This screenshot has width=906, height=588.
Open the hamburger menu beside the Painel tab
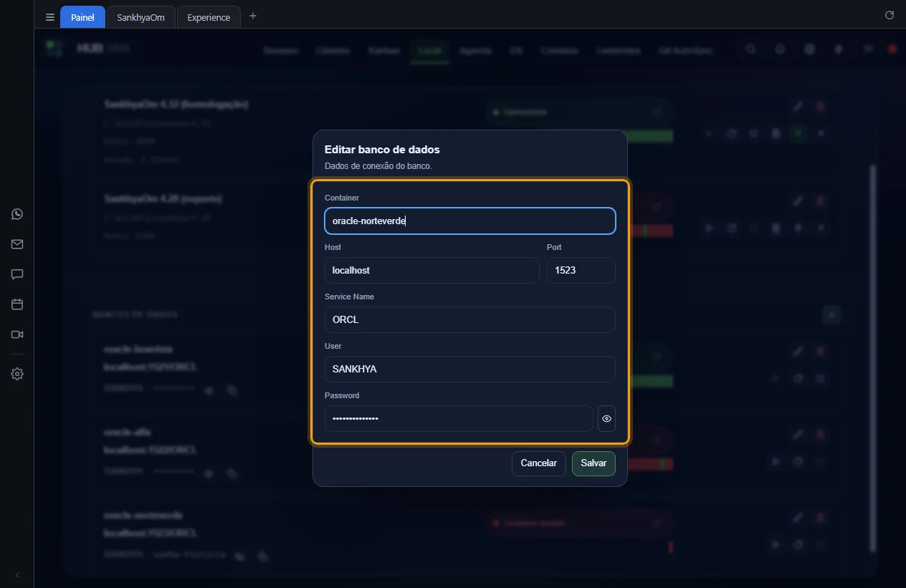click(49, 17)
